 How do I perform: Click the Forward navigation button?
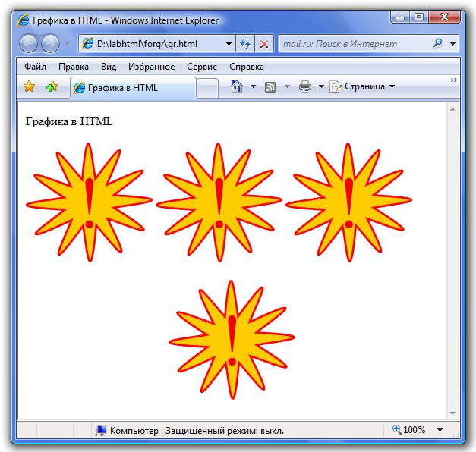(50, 44)
